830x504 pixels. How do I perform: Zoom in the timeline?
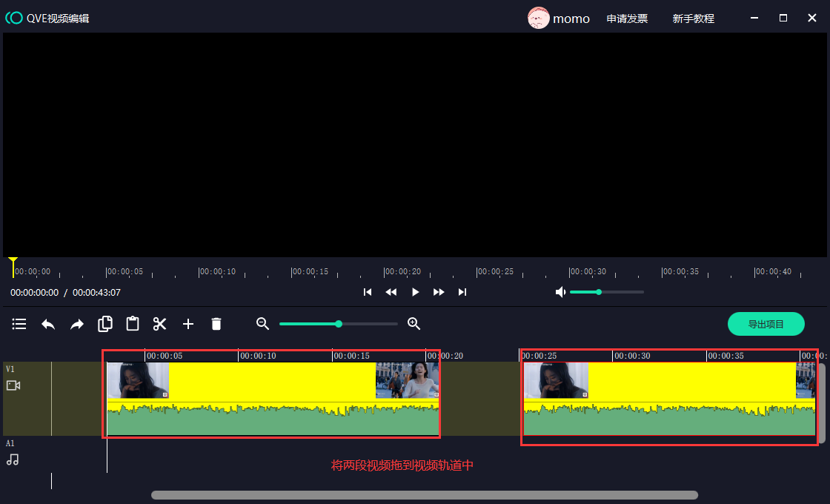click(x=414, y=324)
